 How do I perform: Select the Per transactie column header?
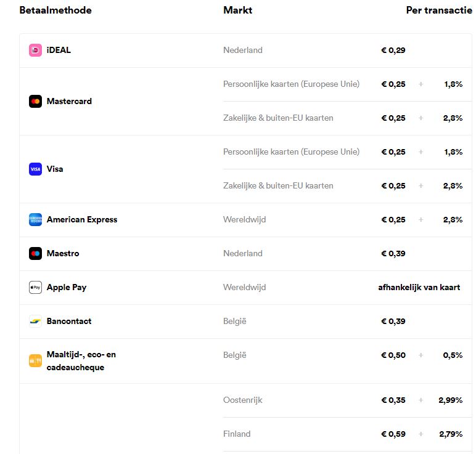pyautogui.click(x=439, y=10)
